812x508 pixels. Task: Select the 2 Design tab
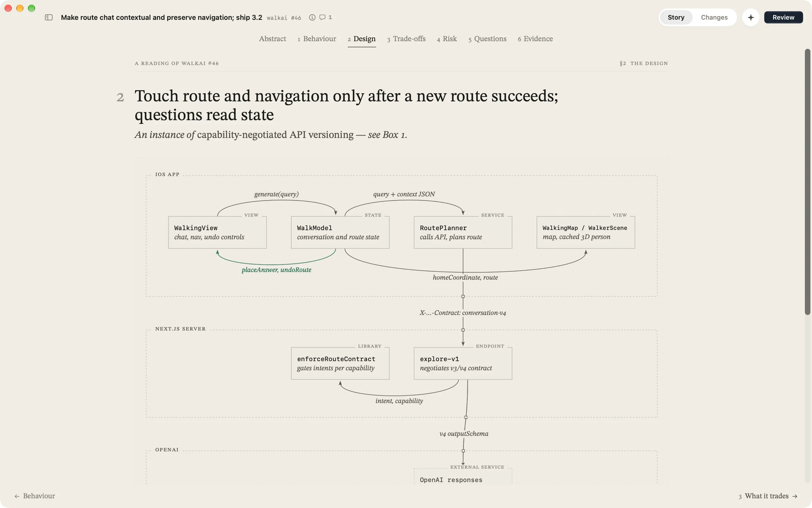click(x=361, y=39)
